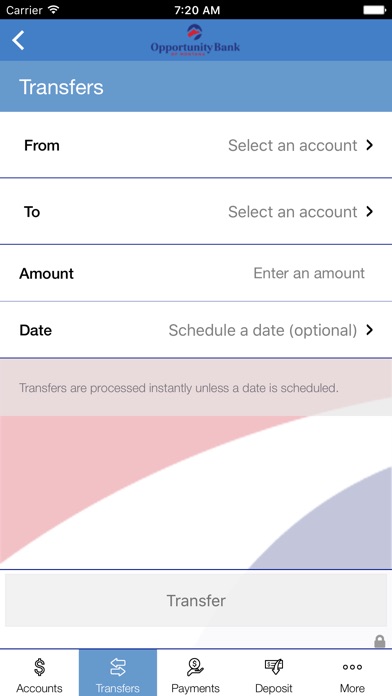Select a From account text

tap(293, 145)
